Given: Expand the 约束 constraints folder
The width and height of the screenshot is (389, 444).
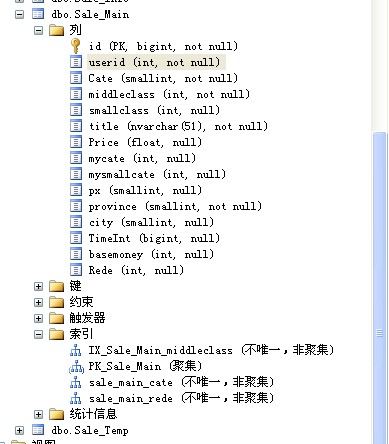Looking at the screenshot, I should tap(39, 302).
